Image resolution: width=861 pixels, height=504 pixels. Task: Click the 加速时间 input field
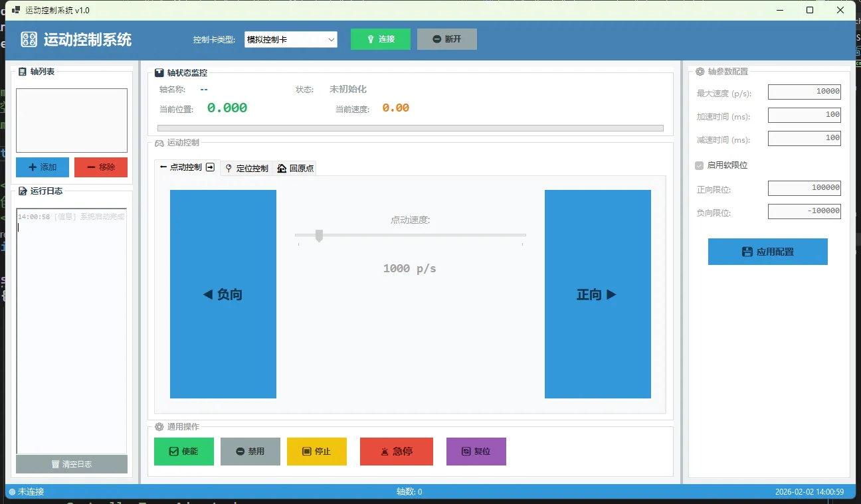click(805, 115)
